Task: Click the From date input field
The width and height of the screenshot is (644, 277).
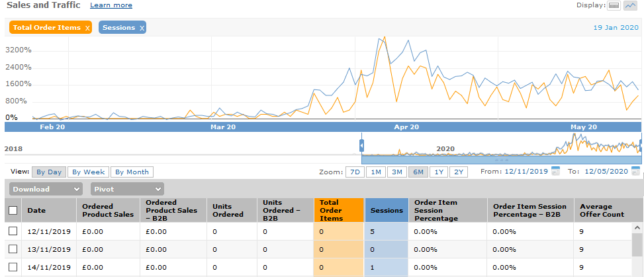Action: click(x=526, y=172)
